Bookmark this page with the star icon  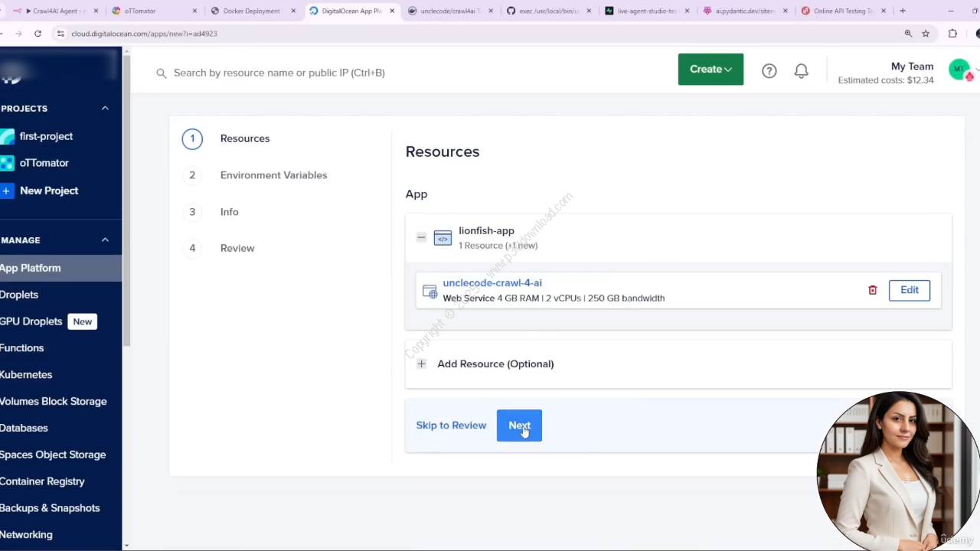926,34
